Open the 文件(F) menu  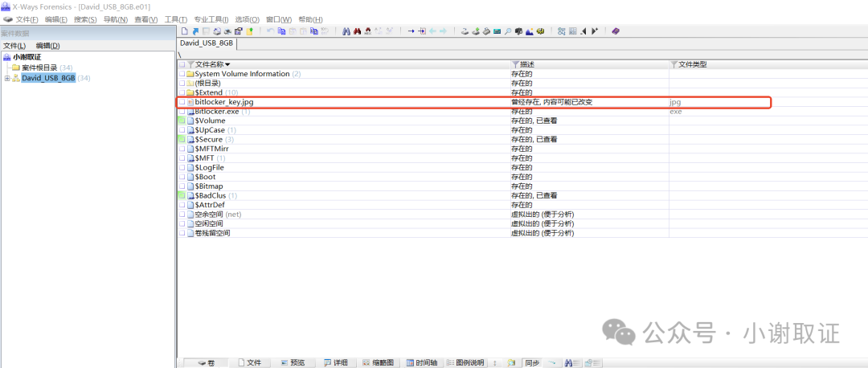27,19
